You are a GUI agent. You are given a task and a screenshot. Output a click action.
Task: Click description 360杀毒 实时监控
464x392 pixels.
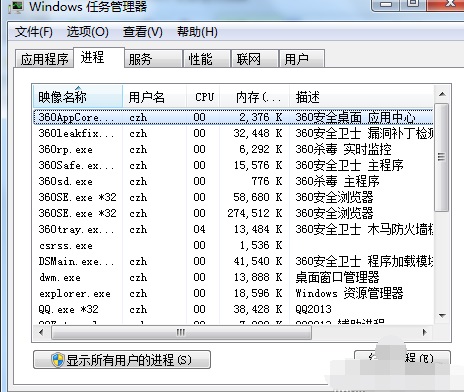[x=343, y=149]
